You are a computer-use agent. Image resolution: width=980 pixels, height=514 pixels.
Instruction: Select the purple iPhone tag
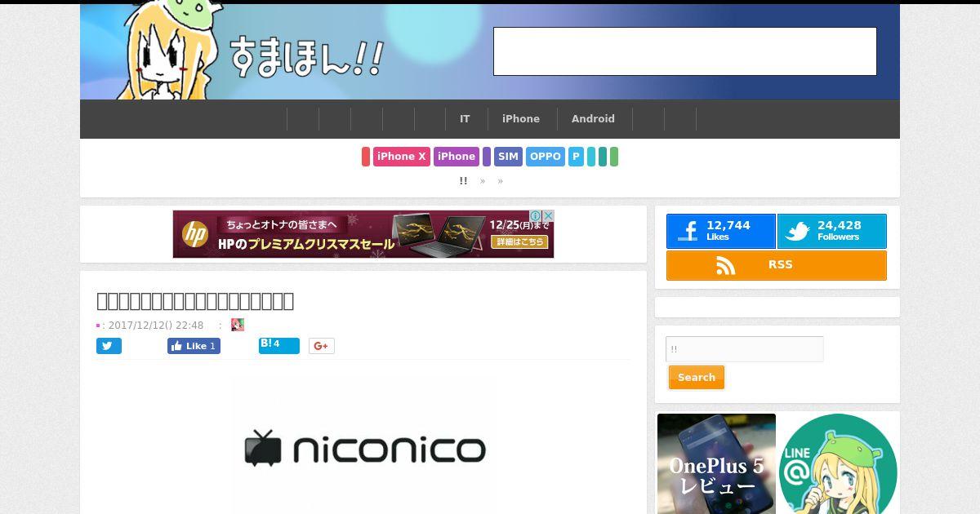click(x=457, y=157)
